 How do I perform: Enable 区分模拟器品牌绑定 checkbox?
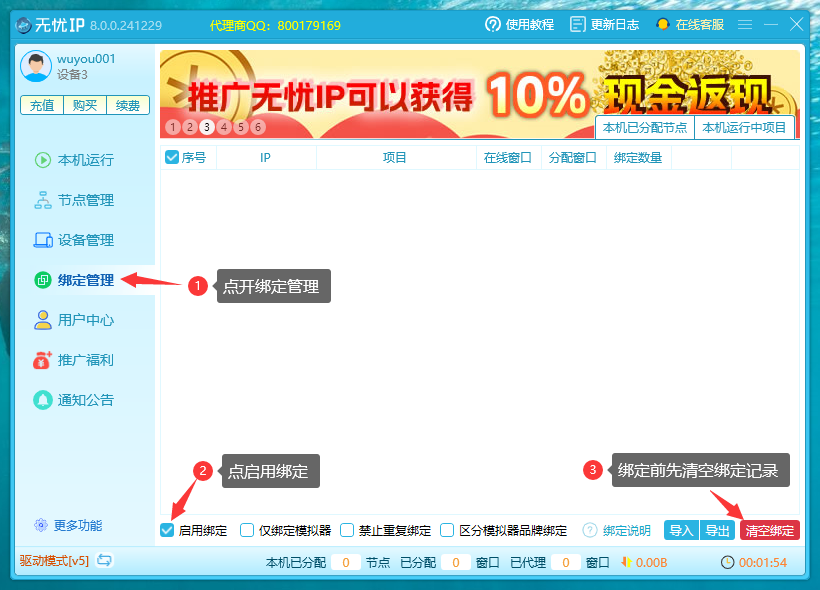click(x=447, y=530)
